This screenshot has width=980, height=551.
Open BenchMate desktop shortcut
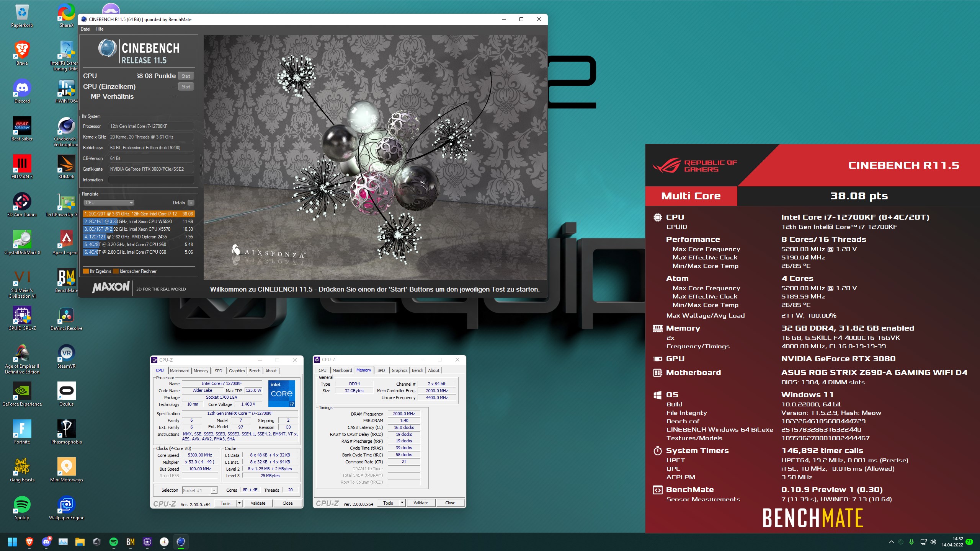tap(66, 280)
